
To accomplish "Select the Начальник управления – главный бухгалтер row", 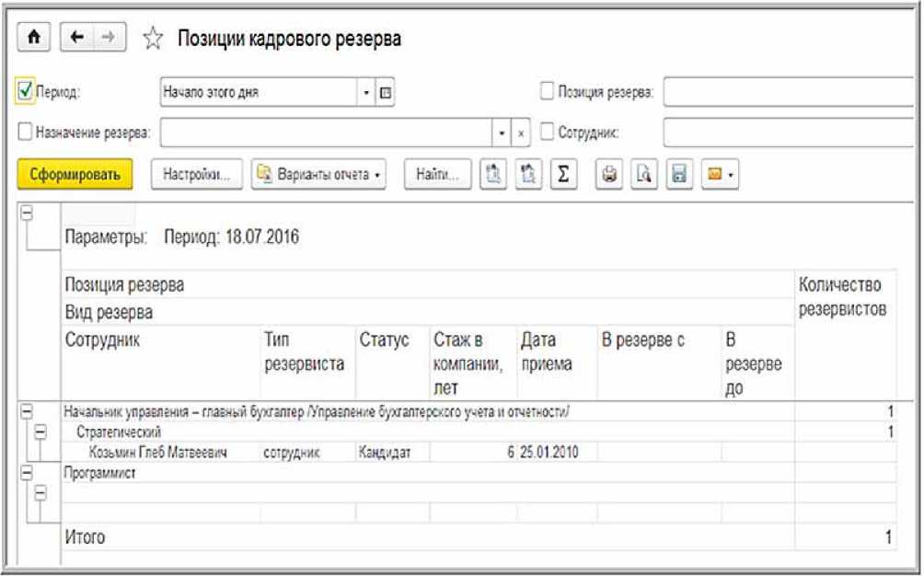I will pos(317,412).
